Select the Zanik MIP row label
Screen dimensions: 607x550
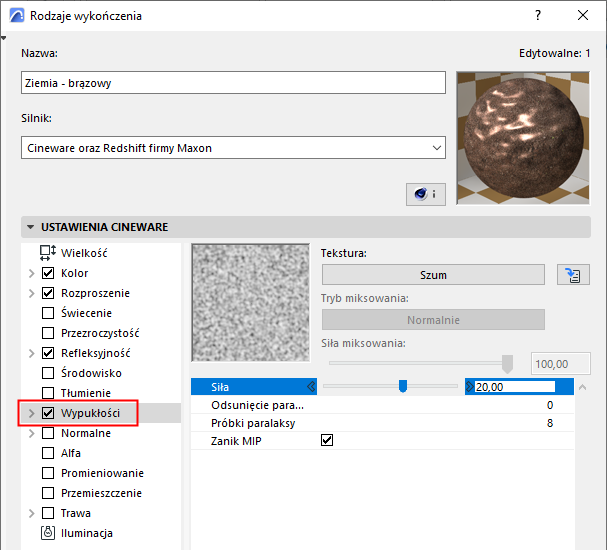pos(236,441)
